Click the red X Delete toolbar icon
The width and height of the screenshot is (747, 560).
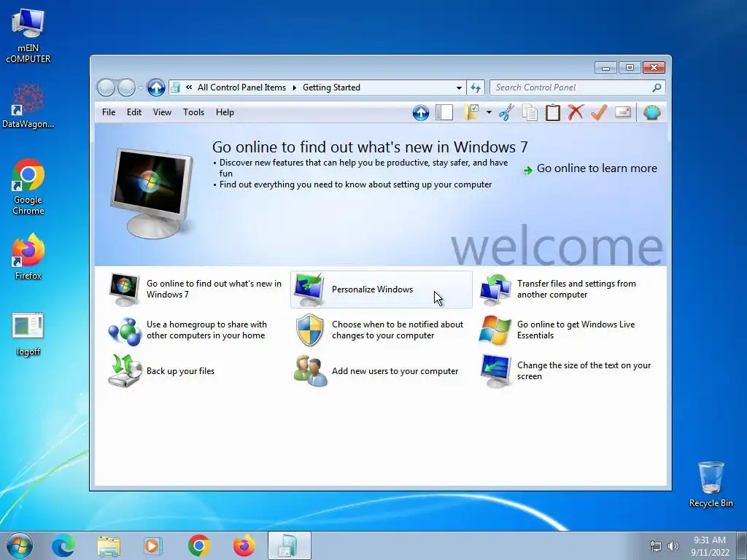(576, 113)
